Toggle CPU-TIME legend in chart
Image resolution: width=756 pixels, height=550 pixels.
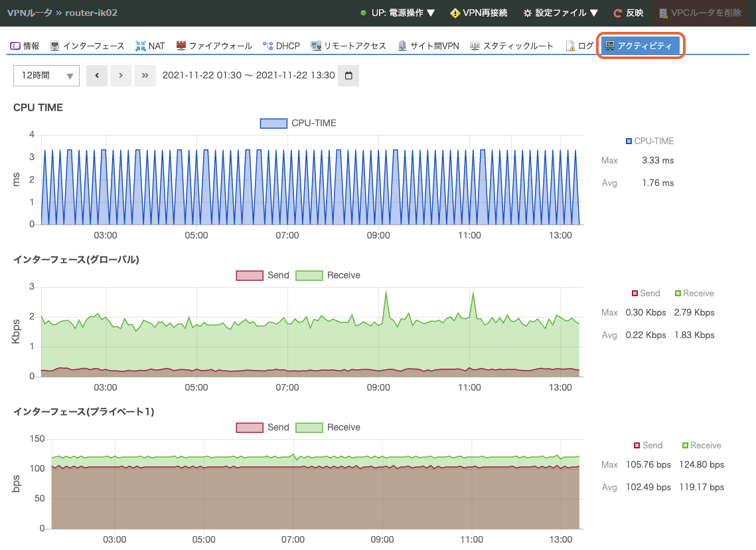298,123
